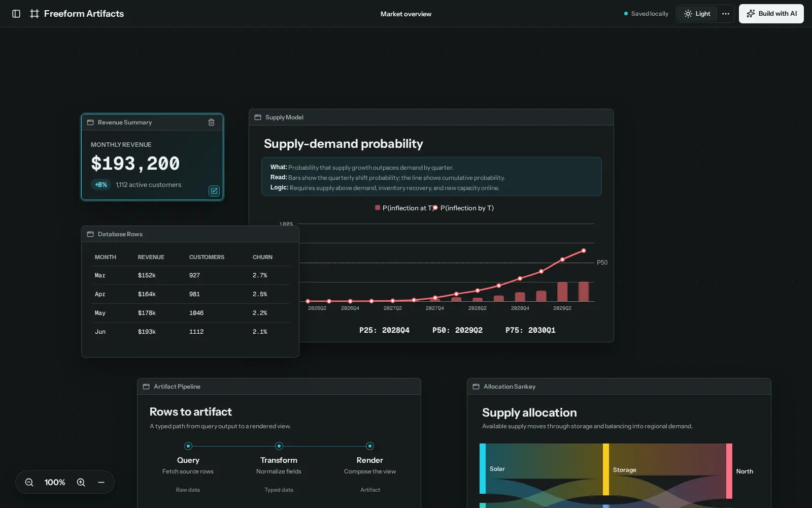The image size is (812, 508).
Task: Select the Mar row in Database Rows
Action: click(190, 275)
